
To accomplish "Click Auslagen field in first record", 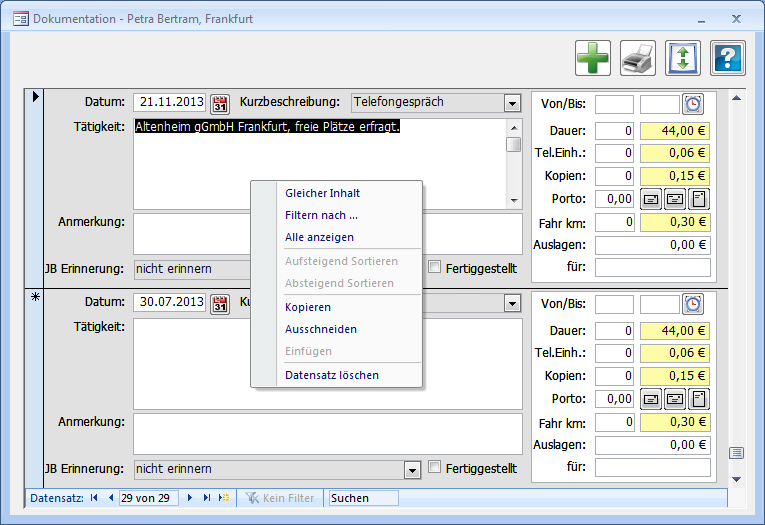I will pyautogui.click(x=653, y=245).
